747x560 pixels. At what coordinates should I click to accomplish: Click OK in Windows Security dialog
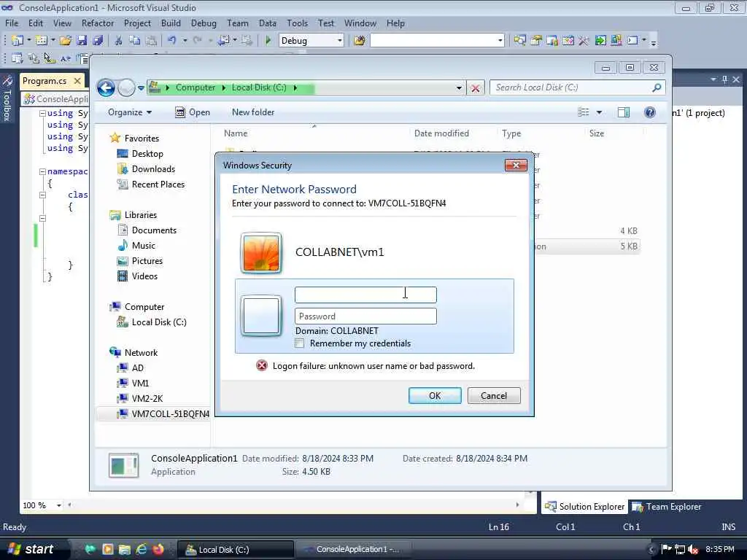[435, 396]
